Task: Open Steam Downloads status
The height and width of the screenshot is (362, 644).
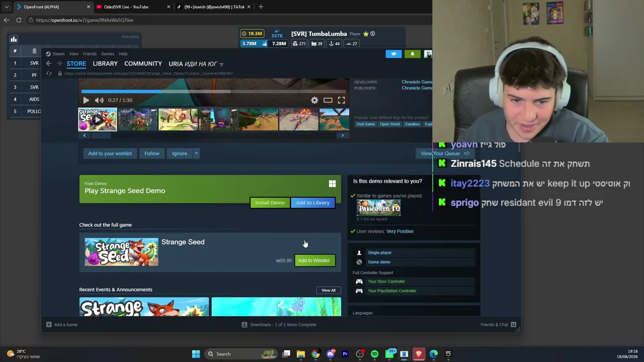Action: tap(279, 325)
